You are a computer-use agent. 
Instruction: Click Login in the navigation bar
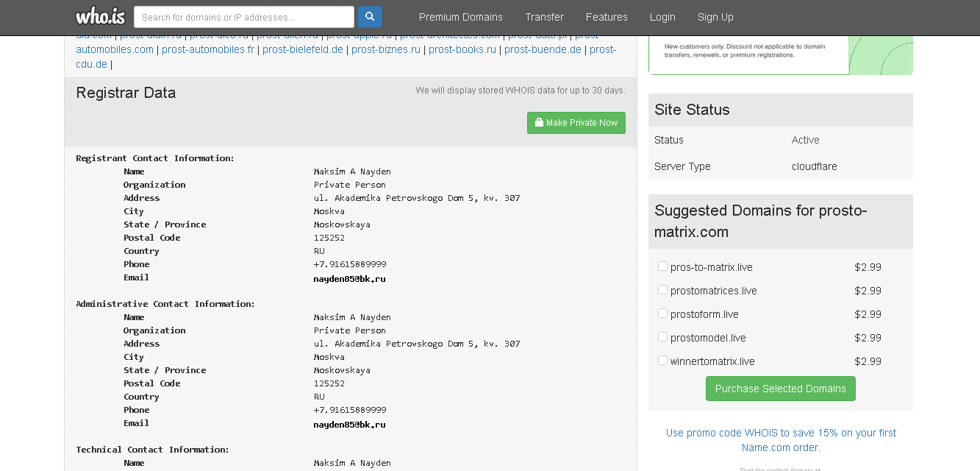(662, 17)
